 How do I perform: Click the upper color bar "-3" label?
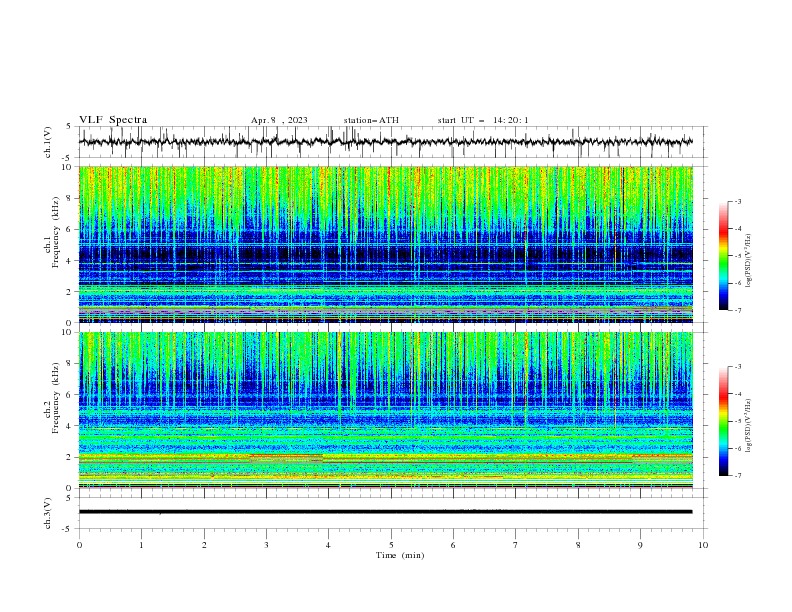(738, 201)
